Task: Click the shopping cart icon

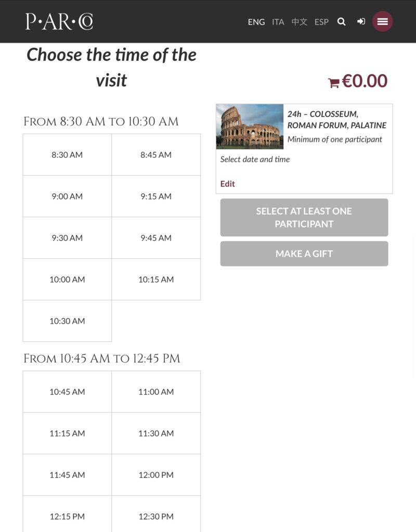Action: 333,82
